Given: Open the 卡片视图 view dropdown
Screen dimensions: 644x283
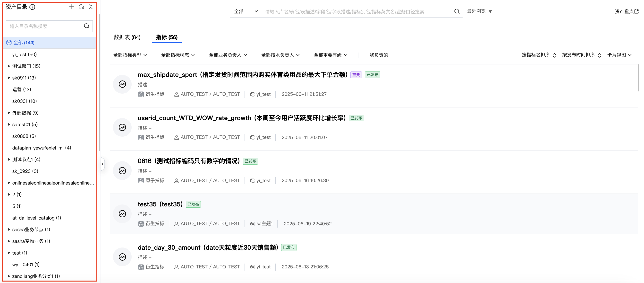Looking at the screenshot, I should (x=619, y=55).
